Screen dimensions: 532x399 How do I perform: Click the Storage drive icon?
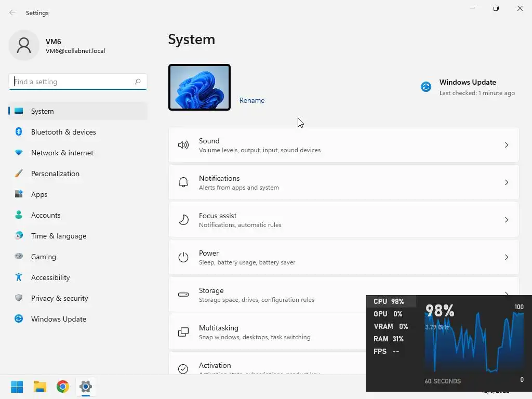pos(183,295)
